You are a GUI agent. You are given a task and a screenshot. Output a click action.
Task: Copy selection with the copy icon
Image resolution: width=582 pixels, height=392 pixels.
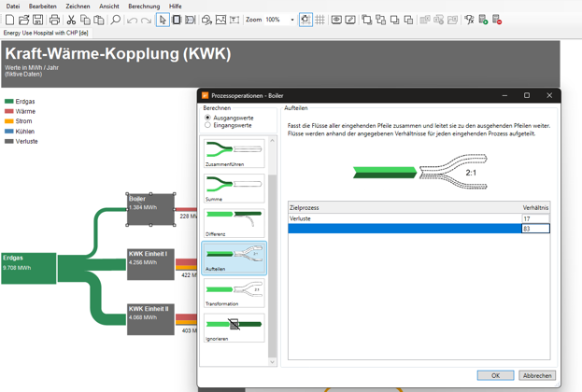85,20
